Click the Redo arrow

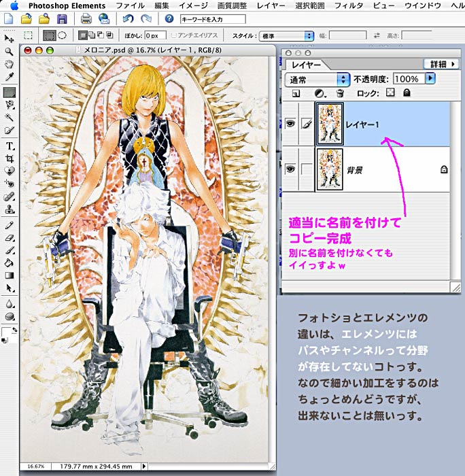146,19
